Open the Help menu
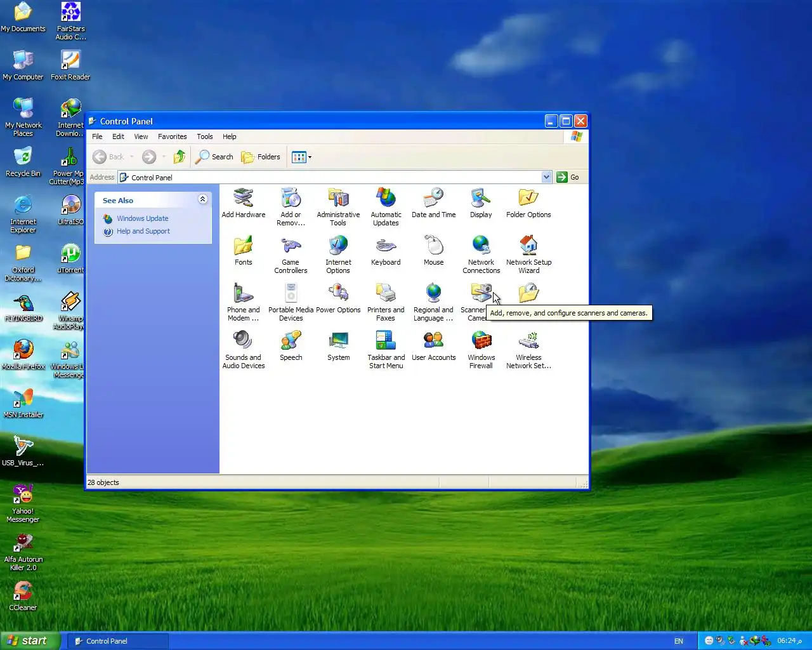Image resolution: width=812 pixels, height=650 pixels. tap(229, 136)
